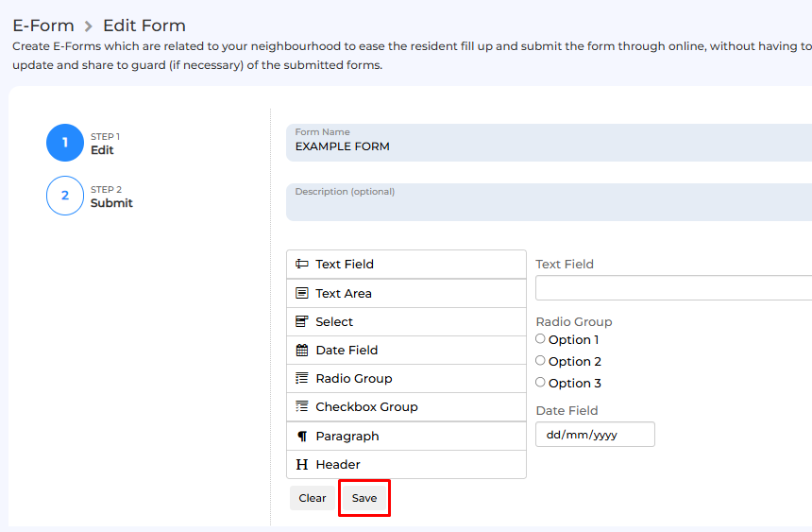
Task: Open the dd/mm/yyyy date picker field
Action: 595,434
